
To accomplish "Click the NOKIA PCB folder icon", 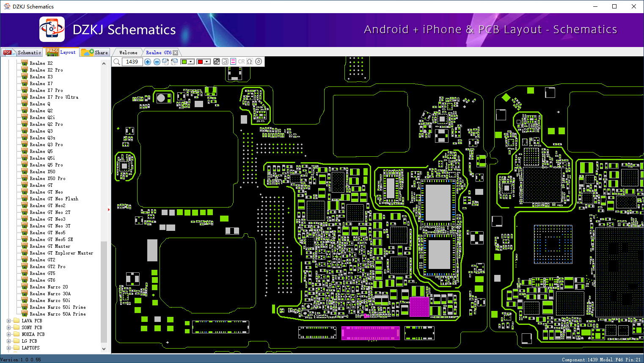I will 17,334.
